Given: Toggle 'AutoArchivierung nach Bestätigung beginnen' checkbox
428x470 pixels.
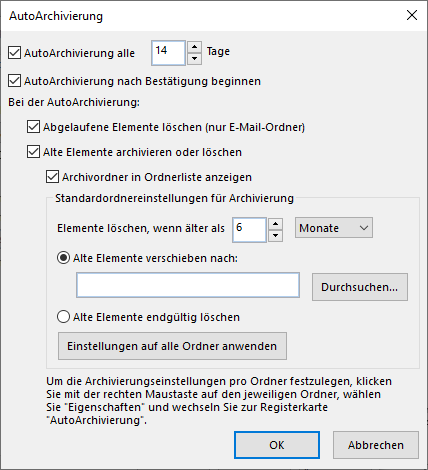Looking at the screenshot, I should (x=14, y=81).
